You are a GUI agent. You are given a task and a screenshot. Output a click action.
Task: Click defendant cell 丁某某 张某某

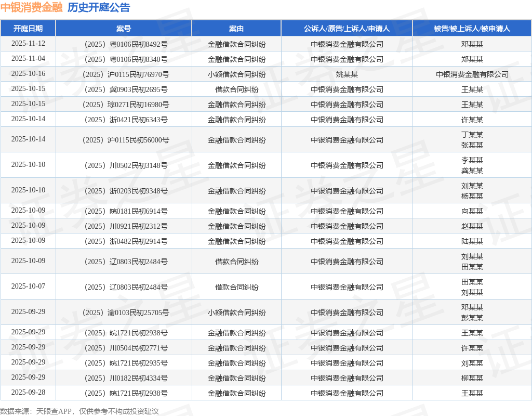(x=472, y=140)
